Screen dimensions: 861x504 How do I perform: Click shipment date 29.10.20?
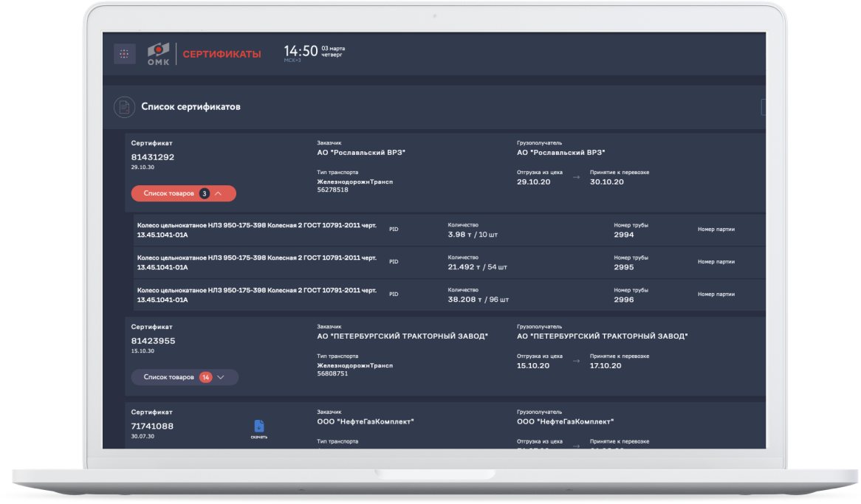tap(533, 182)
